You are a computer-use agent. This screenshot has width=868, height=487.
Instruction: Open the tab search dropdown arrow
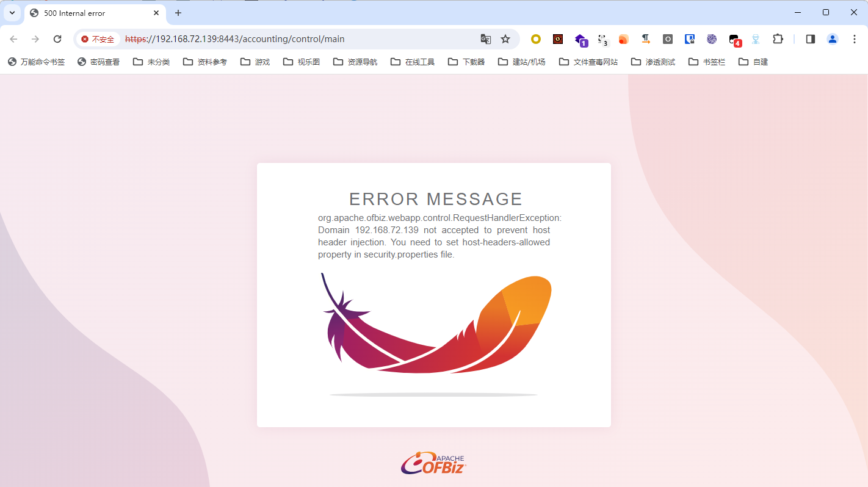[12, 13]
